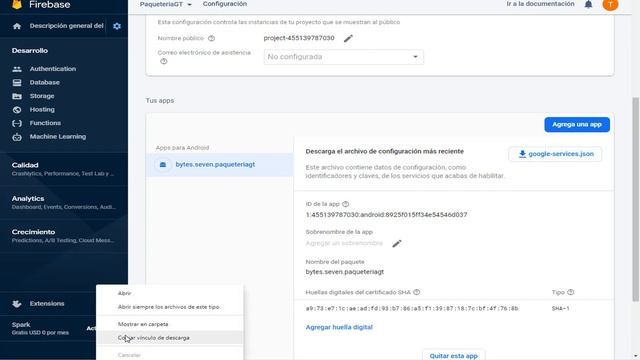Image resolution: width=640 pixels, height=360 pixels.
Task: Click the home icon for project overview
Action: coord(17,26)
